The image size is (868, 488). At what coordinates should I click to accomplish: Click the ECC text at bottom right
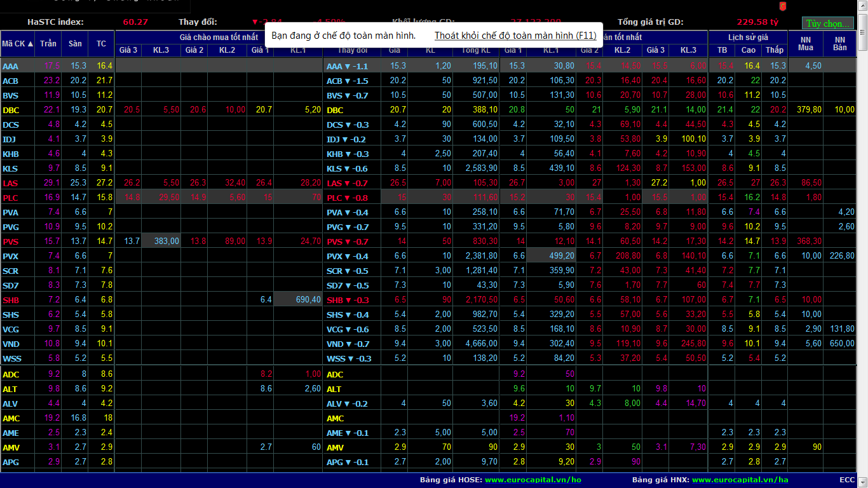tap(846, 480)
